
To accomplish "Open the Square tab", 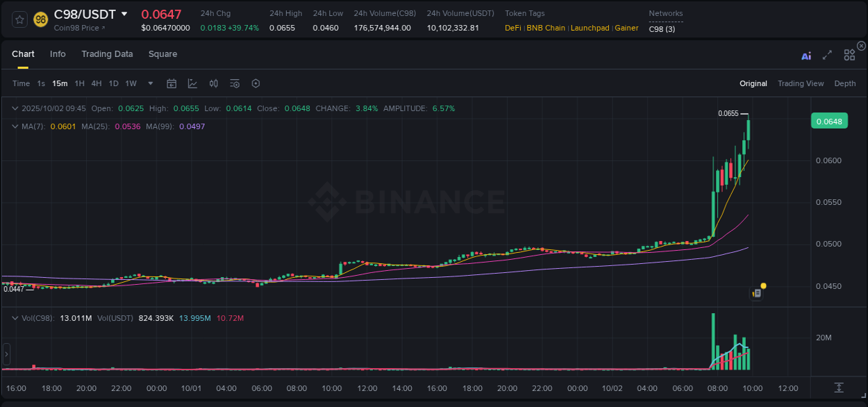I will point(162,54).
